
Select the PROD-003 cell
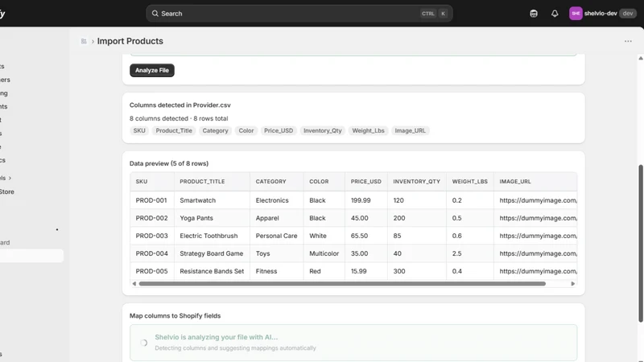pos(151,236)
